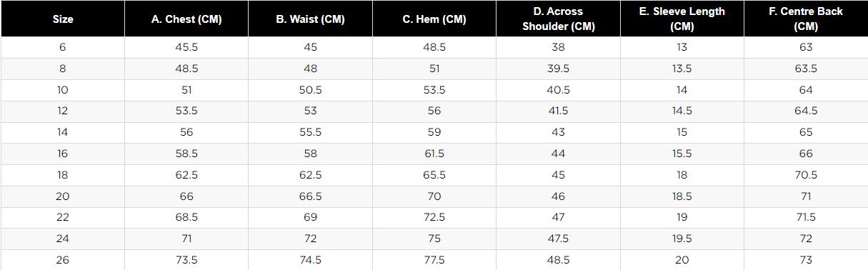Click the size 12 row label
Image resolution: width=868 pixels, height=270 pixels.
point(63,111)
